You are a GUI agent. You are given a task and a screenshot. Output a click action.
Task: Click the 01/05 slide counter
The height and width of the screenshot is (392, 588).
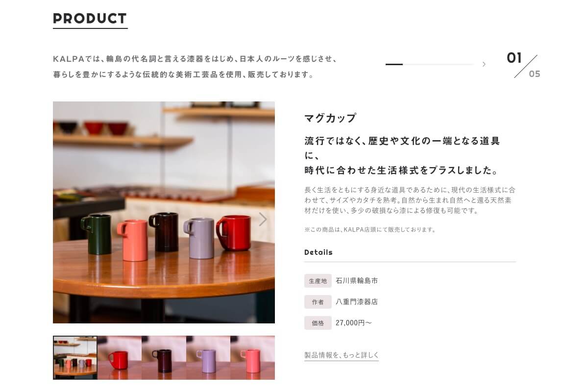tap(523, 66)
